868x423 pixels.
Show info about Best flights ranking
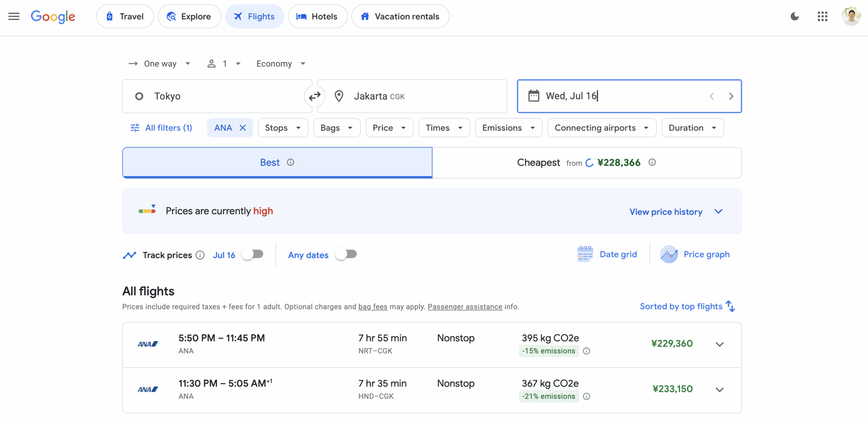290,162
